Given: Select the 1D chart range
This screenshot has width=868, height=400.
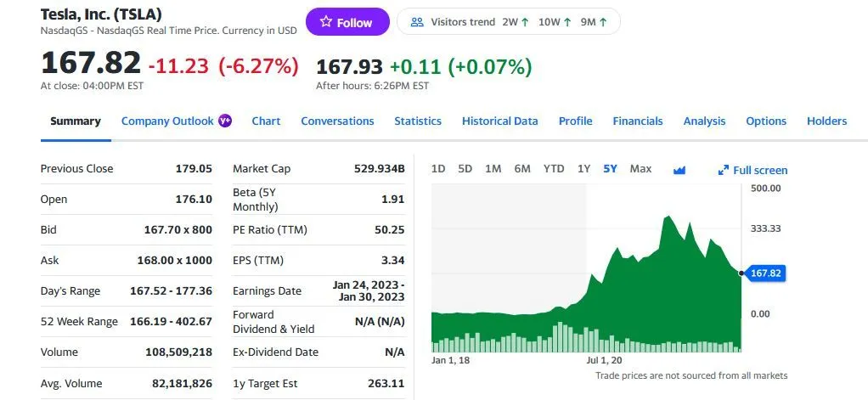Looking at the screenshot, I should [x=438, y=169].
